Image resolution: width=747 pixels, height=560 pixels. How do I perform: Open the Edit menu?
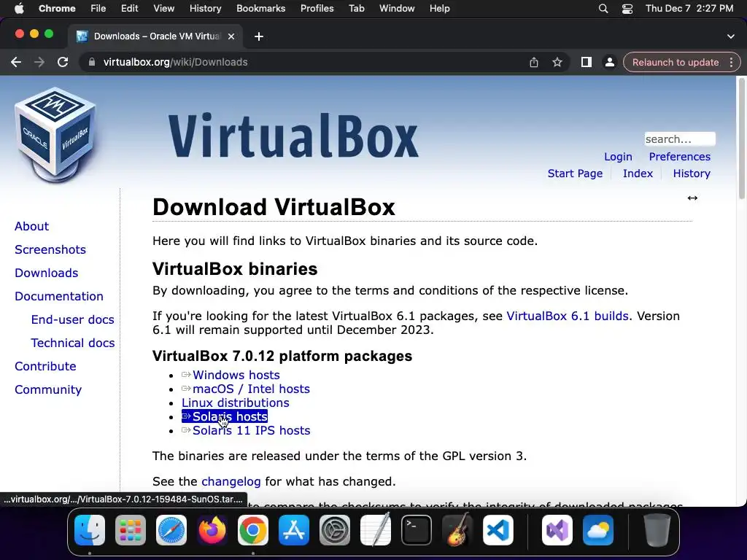coord(129,9)
